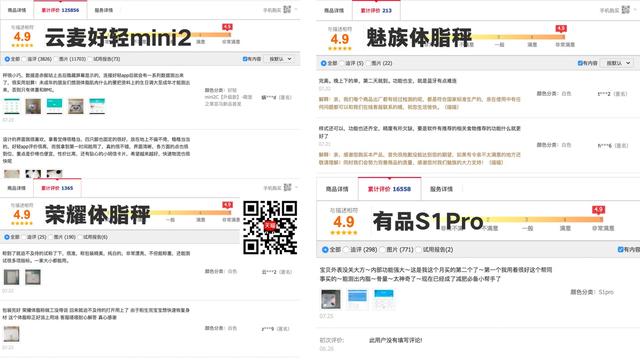The width and height of the screenshot is (640, 360).
Task: Open first review's second photo, 1365 panel
Action: [33, 277]
